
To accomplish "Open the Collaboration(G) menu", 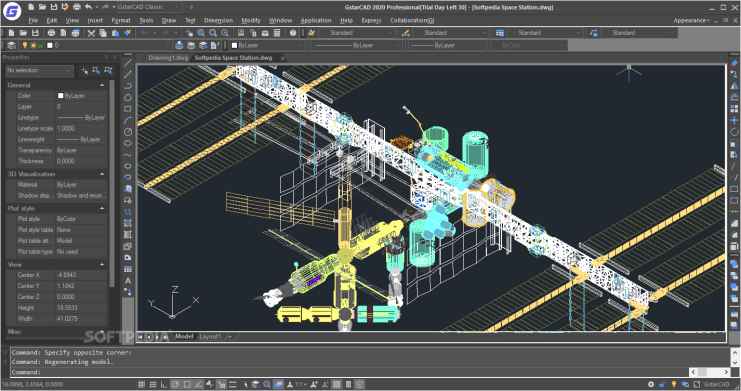I will (412, 20).
